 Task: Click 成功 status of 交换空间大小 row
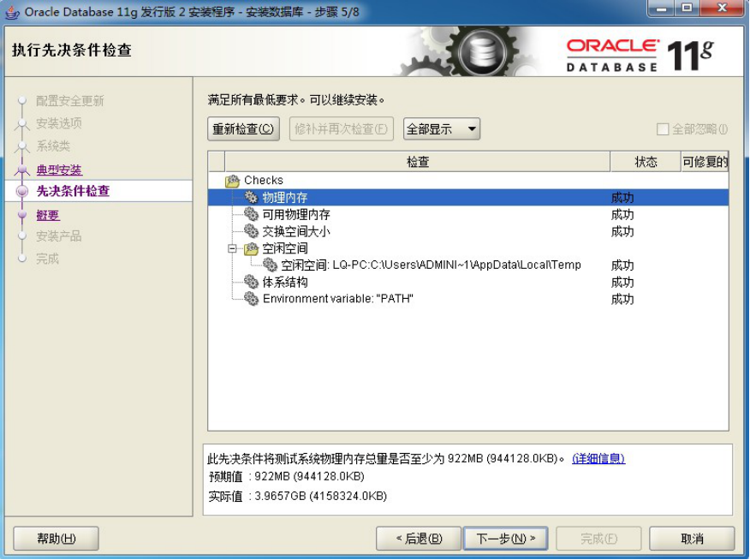pyautogui.click(x=622, y=231)
